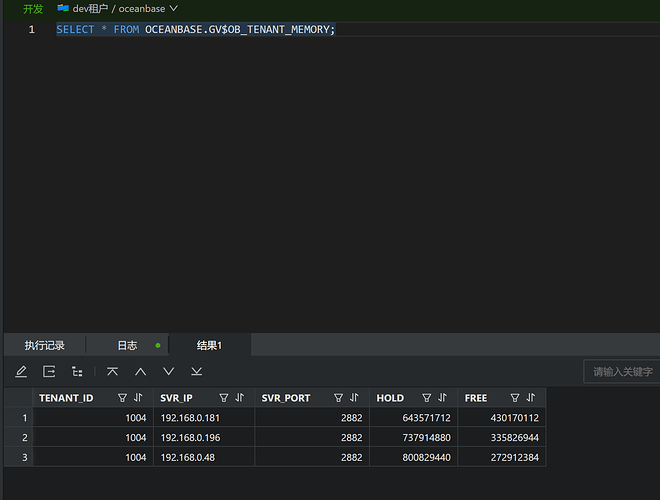660x500 pixels.
Task: Switch to the 日志 tab
Action: pyautogui.click(x=127, y=346)
